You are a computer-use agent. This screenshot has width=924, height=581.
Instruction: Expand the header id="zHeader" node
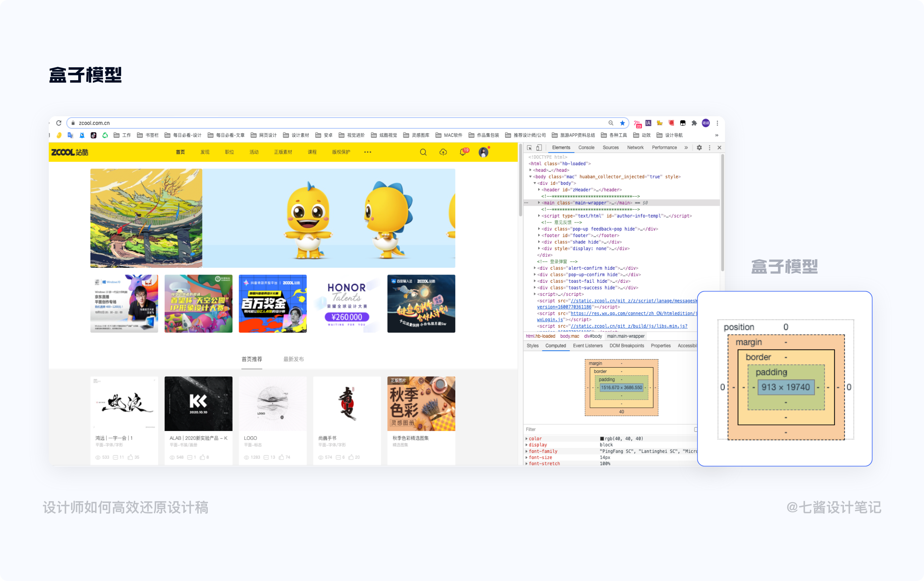click(539, 190)
